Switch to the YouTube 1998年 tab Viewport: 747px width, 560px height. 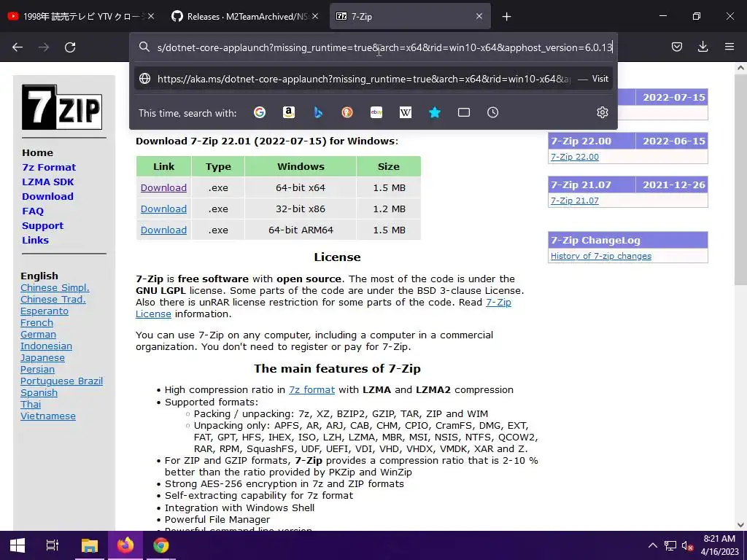click(81, 17)
